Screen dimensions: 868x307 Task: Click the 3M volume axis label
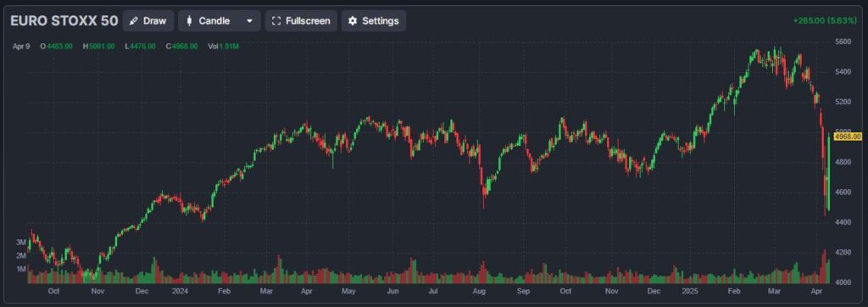[20, 243]
